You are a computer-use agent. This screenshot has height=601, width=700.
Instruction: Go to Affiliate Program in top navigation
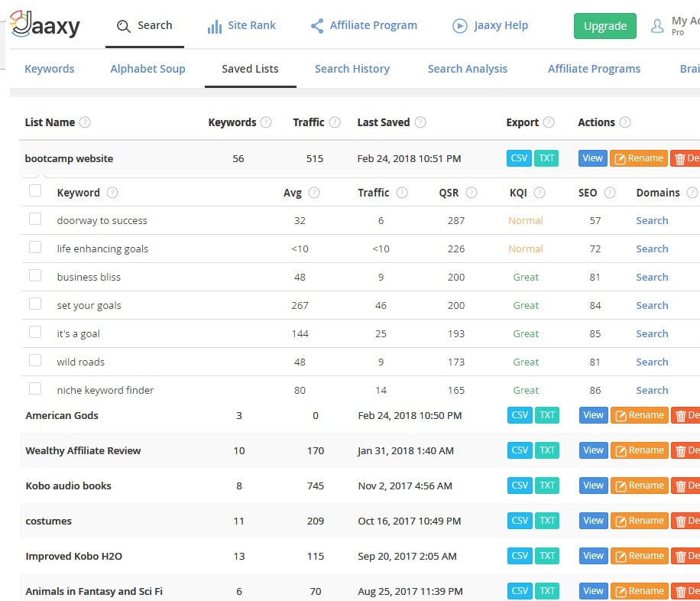364,25
